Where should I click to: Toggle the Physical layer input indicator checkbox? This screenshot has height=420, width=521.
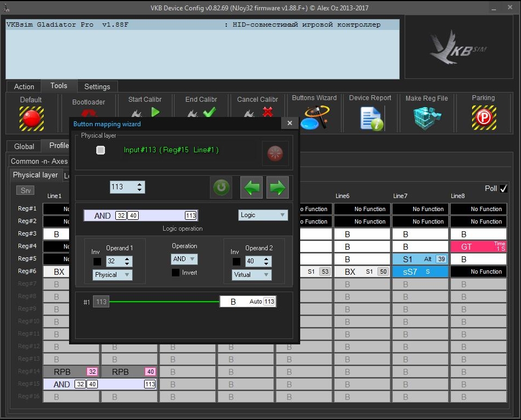101,150
